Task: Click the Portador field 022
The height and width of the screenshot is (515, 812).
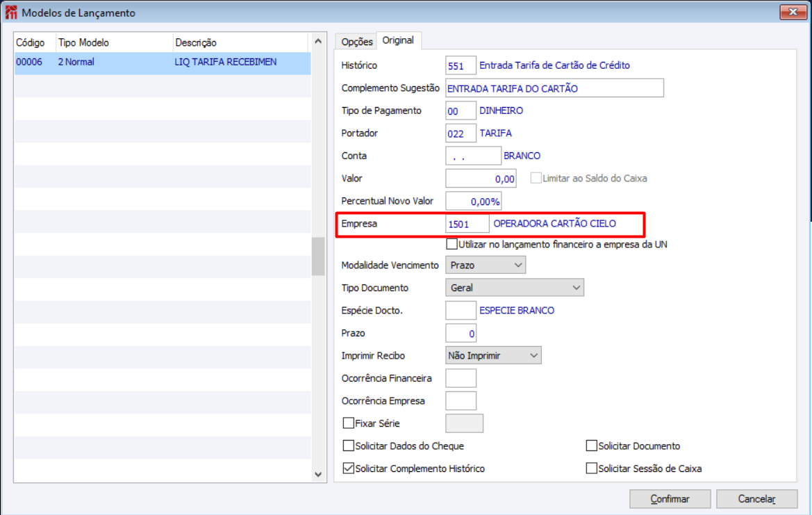Action: click(x=461, y=133)
